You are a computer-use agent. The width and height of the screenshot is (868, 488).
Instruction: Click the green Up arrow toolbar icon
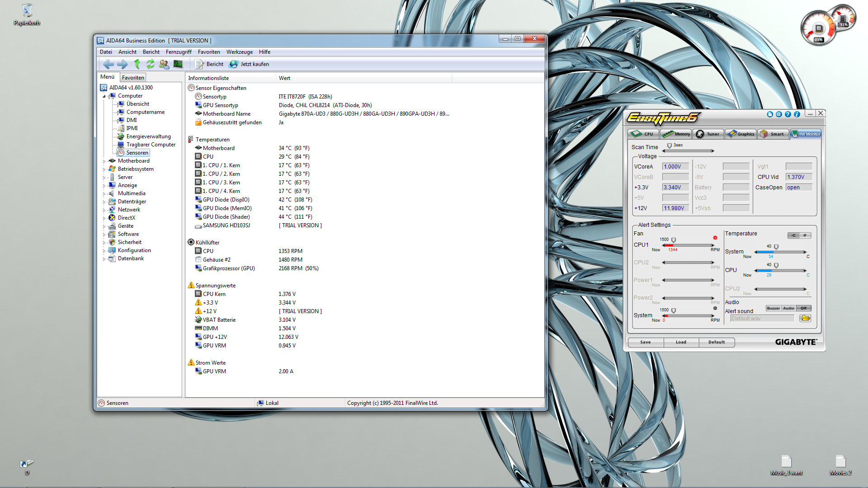point(137,64)
